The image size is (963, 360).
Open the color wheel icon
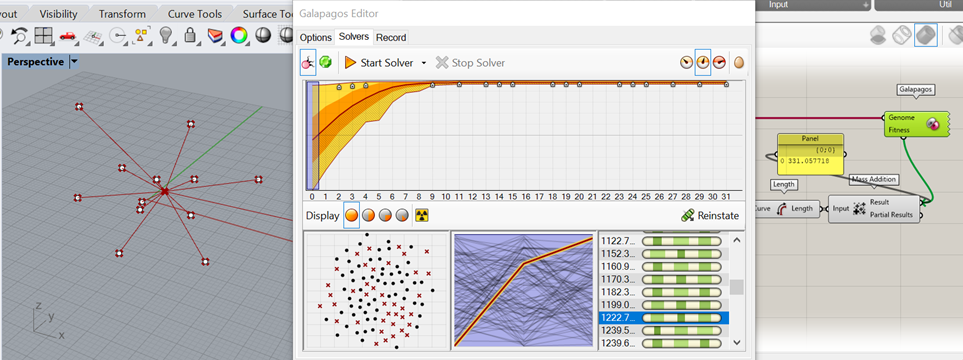click(238, 36)
